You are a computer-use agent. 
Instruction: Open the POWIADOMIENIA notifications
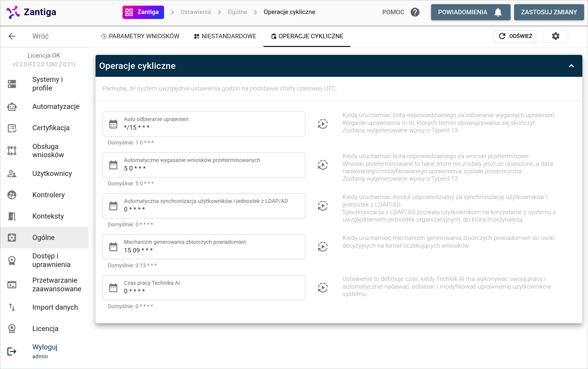(470, 12)
